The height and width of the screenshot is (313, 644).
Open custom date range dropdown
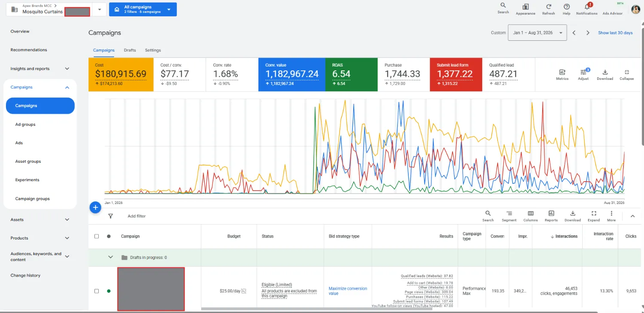537,33
